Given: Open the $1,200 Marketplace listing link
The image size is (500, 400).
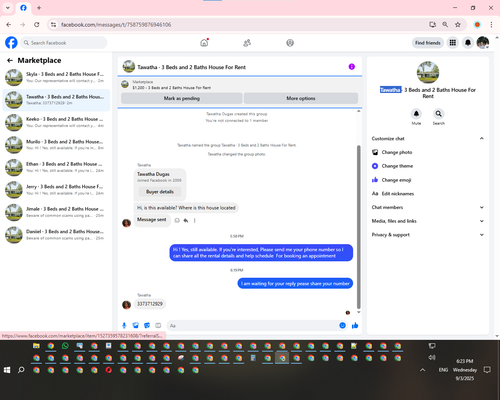Looking at the screenshot, I should [171, 88].
